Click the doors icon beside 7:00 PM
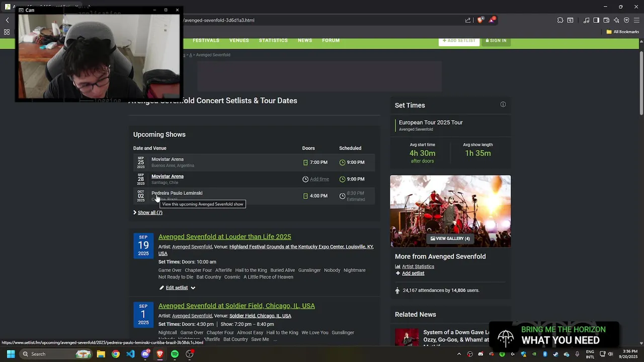Image resolution: width=644 pixels, height=362 pixels. [305, 162]
